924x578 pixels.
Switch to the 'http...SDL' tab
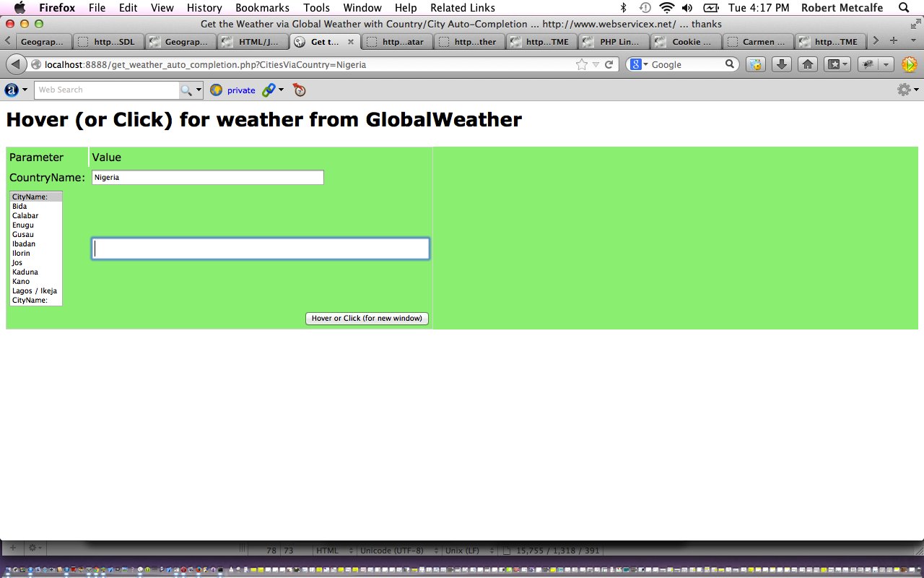tap(108, 42)
